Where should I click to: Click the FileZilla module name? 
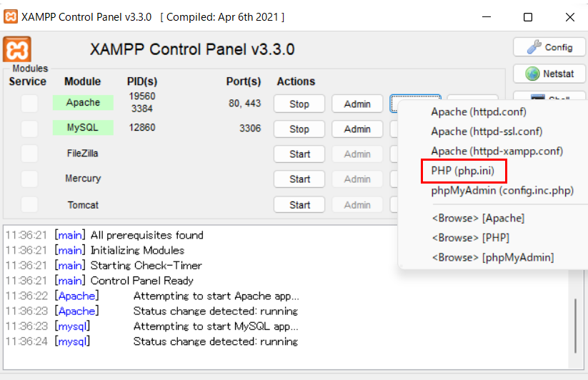tap(82, 154)
